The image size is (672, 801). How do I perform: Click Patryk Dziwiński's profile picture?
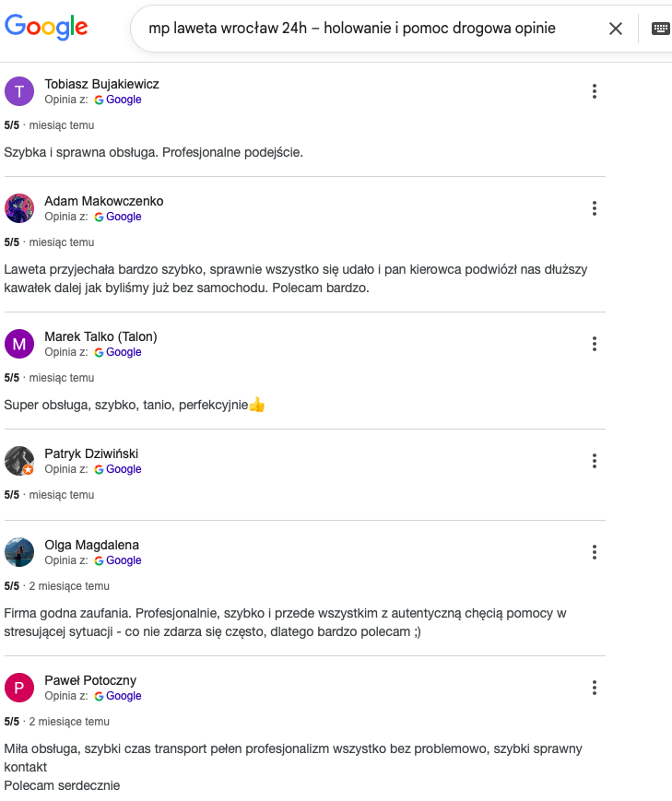[x=19, y=461]
